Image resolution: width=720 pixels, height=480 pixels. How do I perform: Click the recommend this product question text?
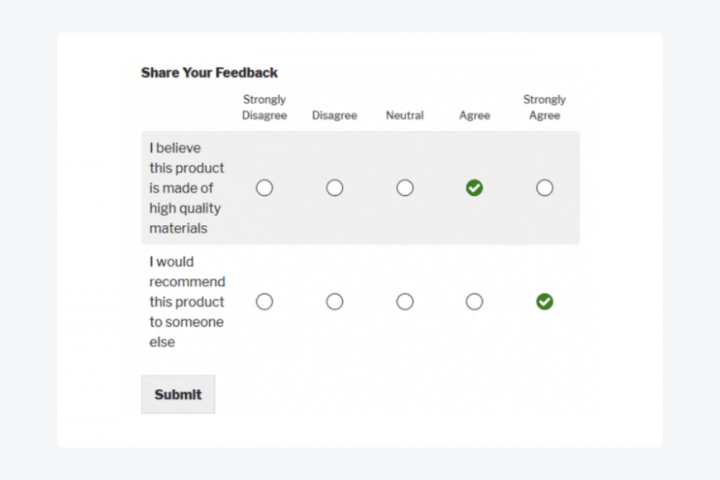[187, 302]
